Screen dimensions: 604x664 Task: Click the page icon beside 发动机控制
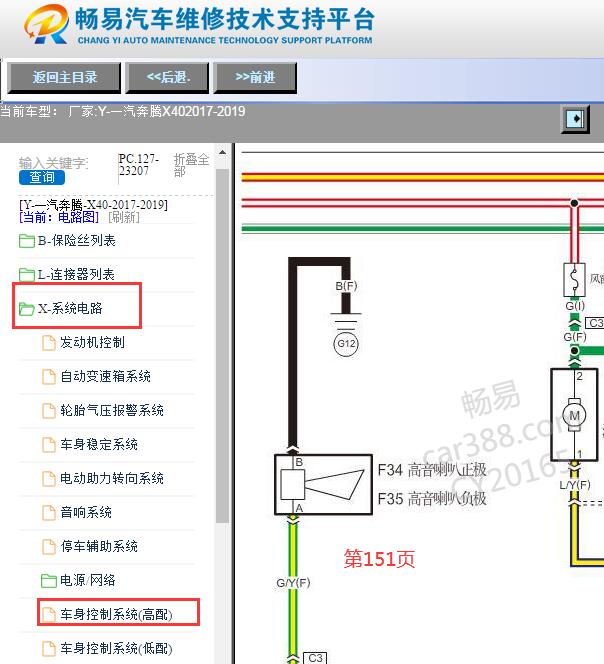click(x=49, y=343)
